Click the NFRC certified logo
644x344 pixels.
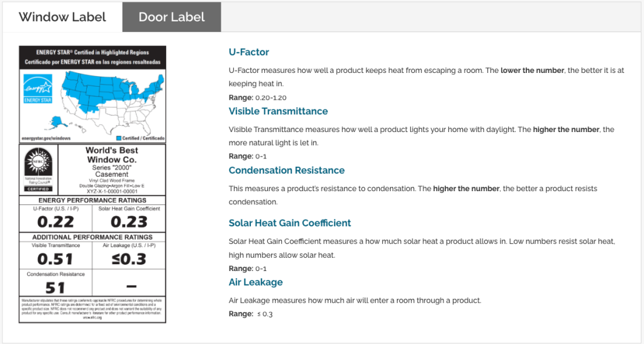(x=38, y=167)
